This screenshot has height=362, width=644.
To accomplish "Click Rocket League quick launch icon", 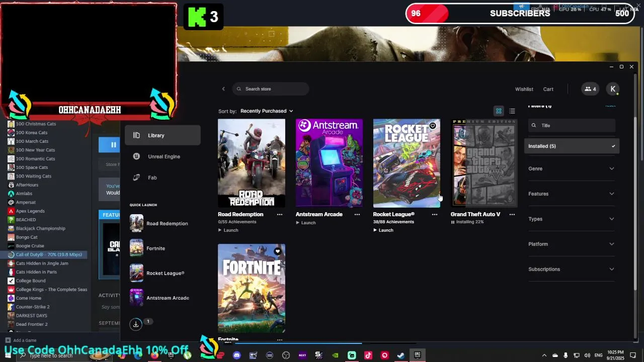I will [136, 273].
